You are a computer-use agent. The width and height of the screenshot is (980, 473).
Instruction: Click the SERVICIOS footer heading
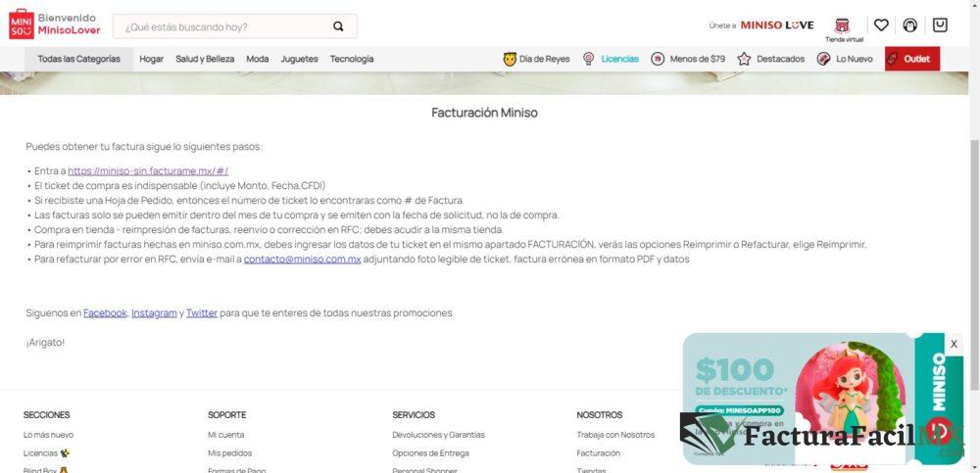pos(414,415)
